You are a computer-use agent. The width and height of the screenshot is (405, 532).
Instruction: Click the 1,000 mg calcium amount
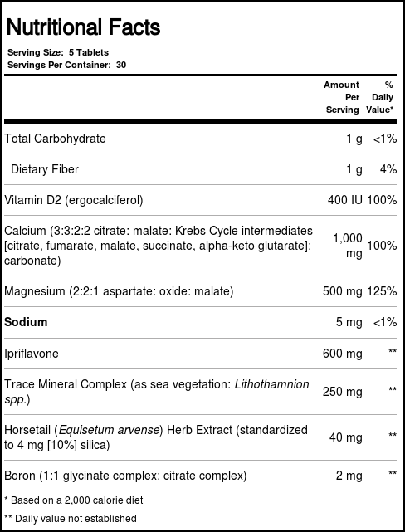348,246
